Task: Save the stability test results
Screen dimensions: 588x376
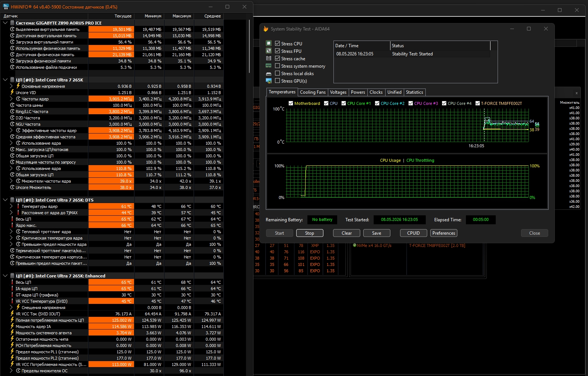Action: [377, 233]
